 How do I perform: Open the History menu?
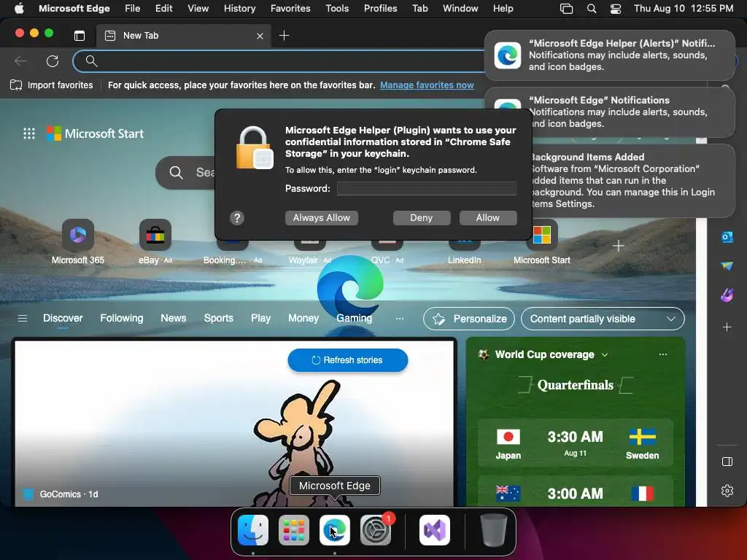239,8
